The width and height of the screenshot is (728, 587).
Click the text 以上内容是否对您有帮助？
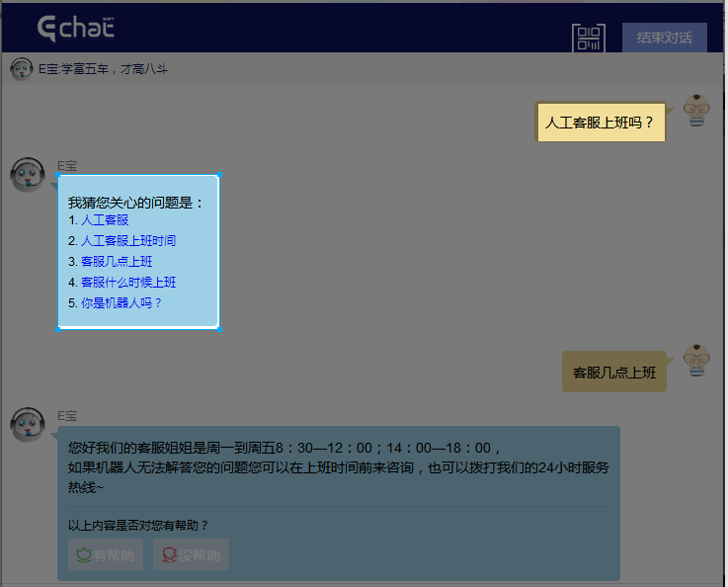click(138, 525)
